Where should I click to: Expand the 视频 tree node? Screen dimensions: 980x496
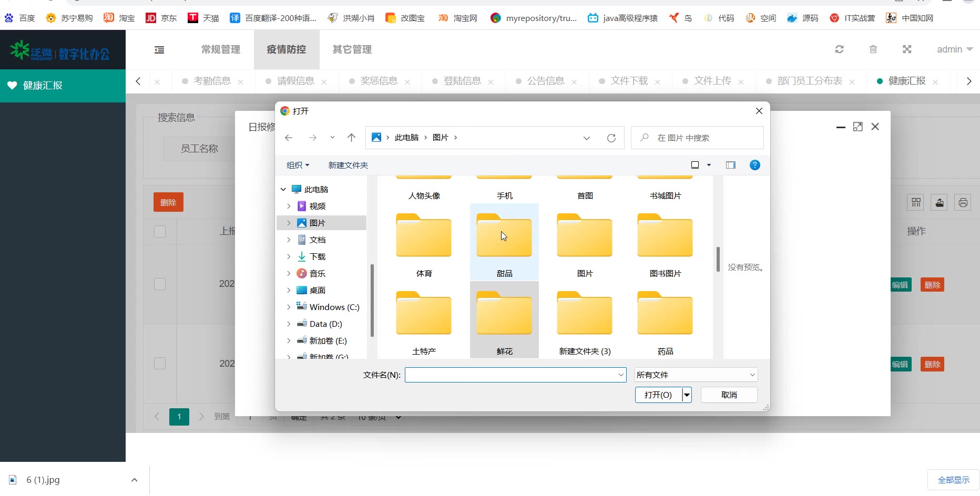pyautogui.click(x=289, y=206)
